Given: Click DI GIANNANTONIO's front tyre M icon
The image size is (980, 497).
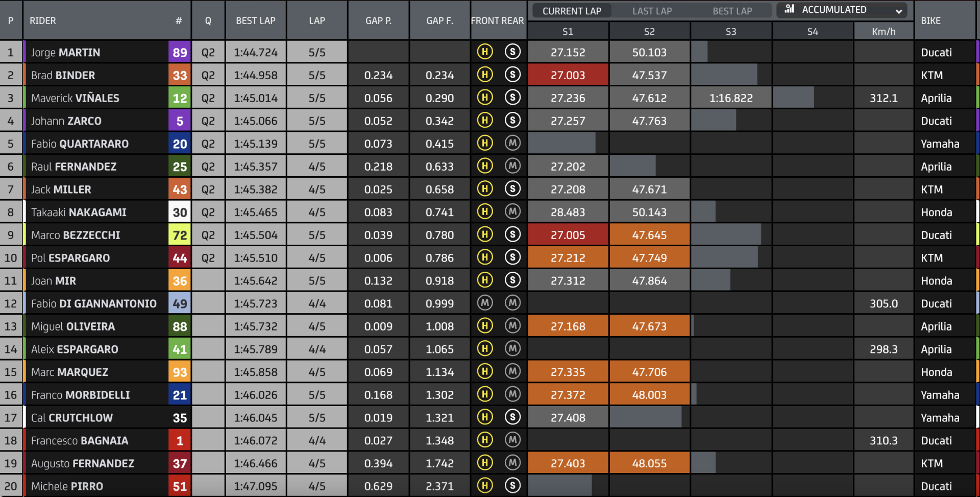Looking at the screenshot, I should click(485, 303).
